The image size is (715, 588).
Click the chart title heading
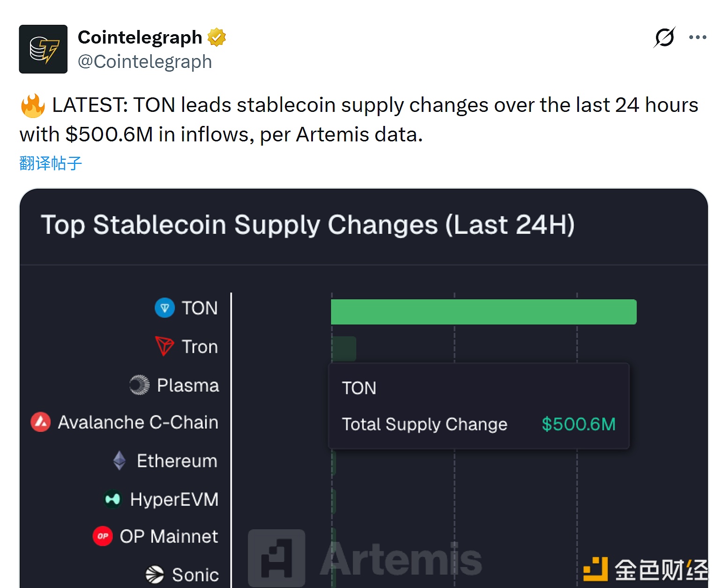(307, 225)
